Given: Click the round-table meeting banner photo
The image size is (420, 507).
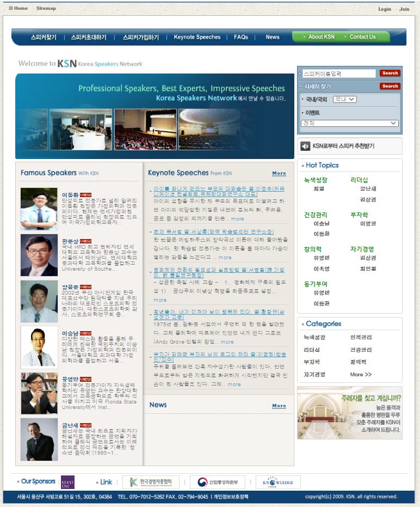Looking at the screenshot, I should [81, 130].
